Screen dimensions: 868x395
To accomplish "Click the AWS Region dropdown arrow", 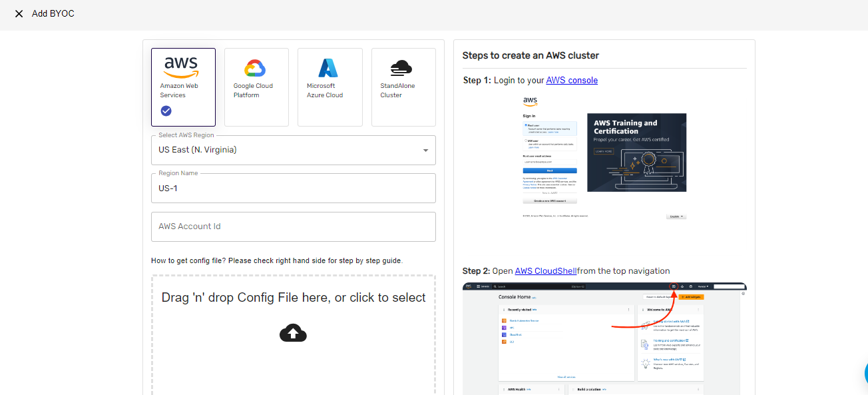I will (426, 151).
